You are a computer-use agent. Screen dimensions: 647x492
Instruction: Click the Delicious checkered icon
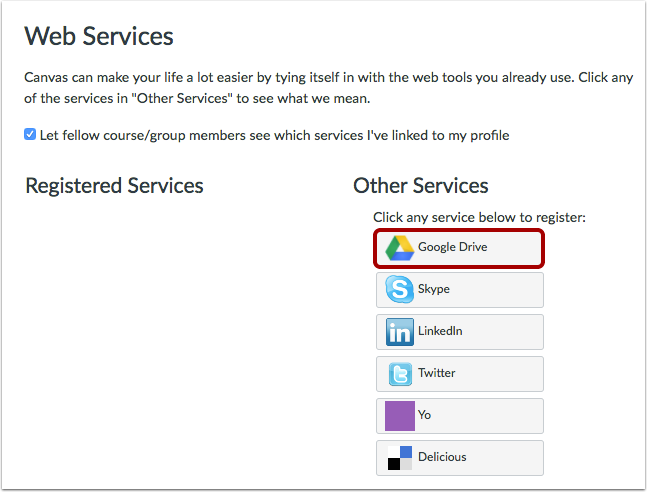399,458
